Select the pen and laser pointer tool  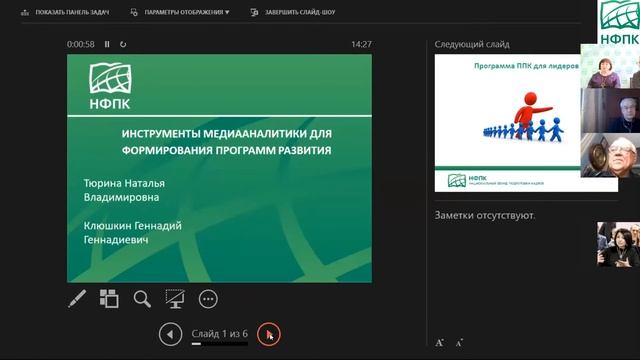[x=77, y=299]
